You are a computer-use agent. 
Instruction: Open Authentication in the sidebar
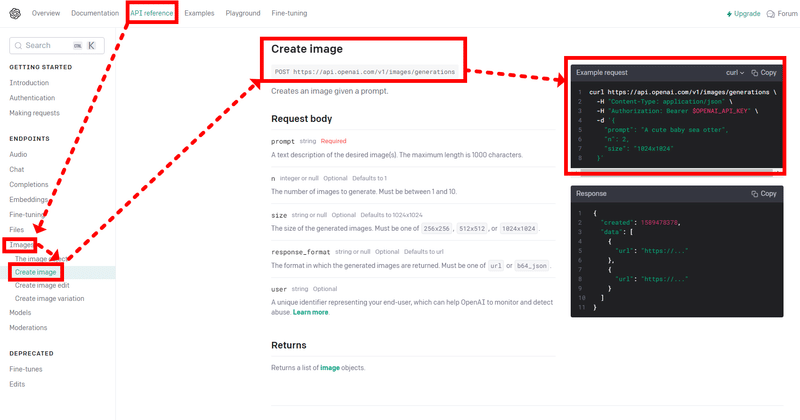[x=32, y=98]
